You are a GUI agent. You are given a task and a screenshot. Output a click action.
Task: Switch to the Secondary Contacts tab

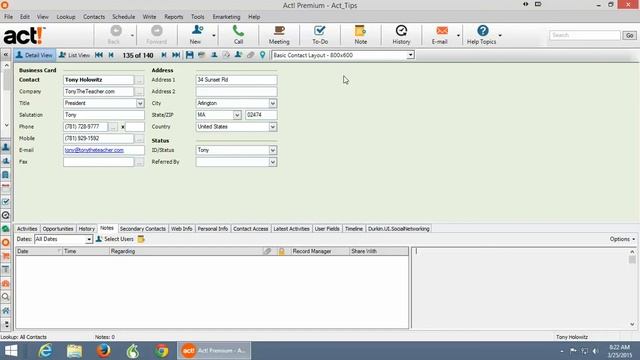coord(143,229)
